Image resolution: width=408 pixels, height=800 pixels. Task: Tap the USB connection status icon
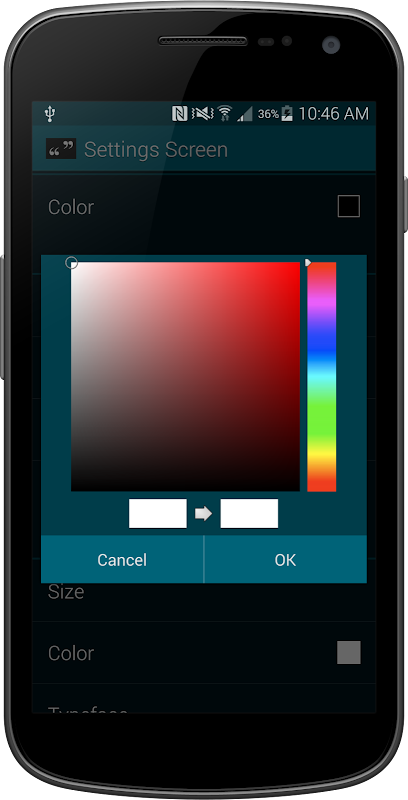(49, 113)
